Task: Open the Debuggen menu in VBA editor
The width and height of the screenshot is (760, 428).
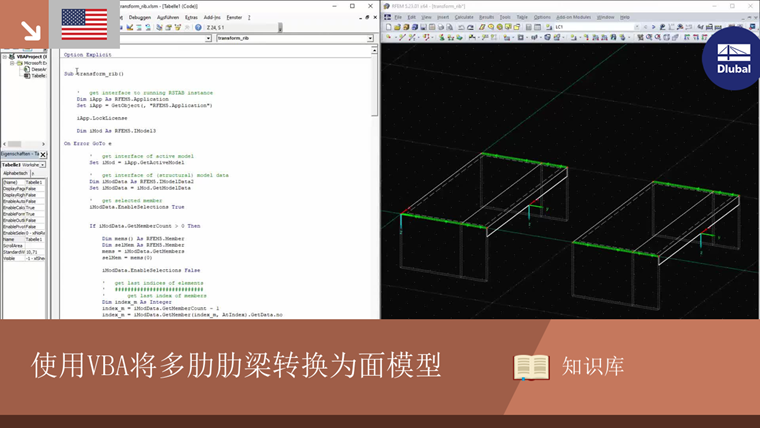Action: pos(140,17)
